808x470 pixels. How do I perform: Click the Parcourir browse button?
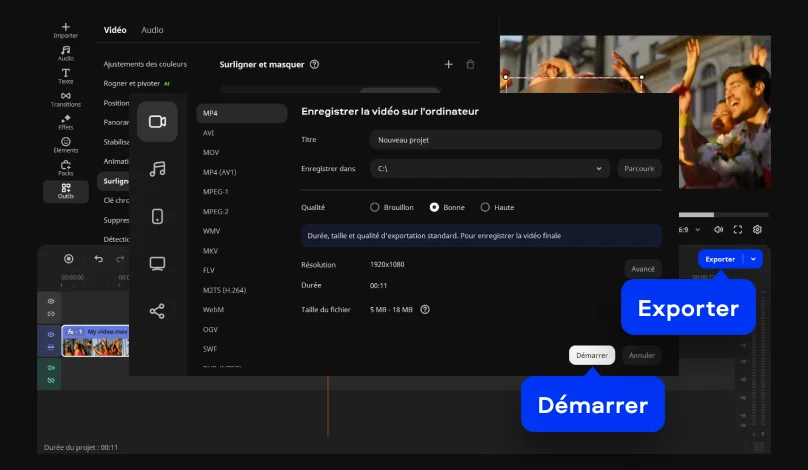click(639, 169)
